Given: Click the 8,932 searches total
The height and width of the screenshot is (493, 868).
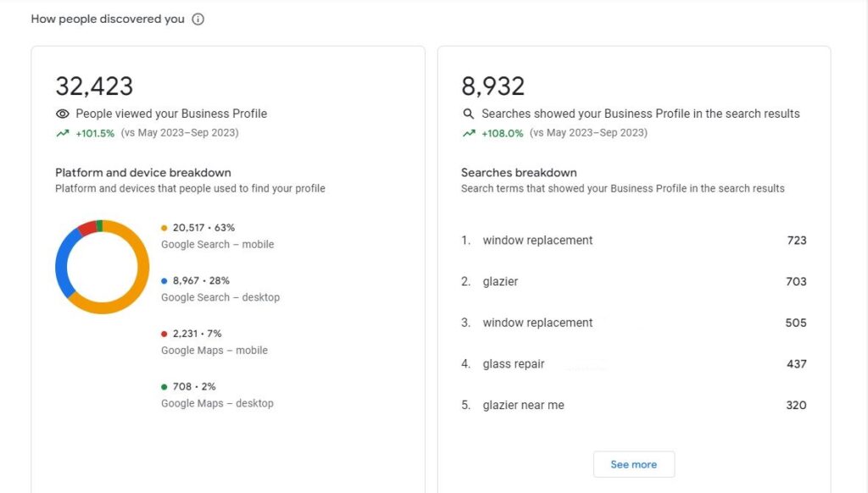Looking at the screenshot, I should 493,86.
